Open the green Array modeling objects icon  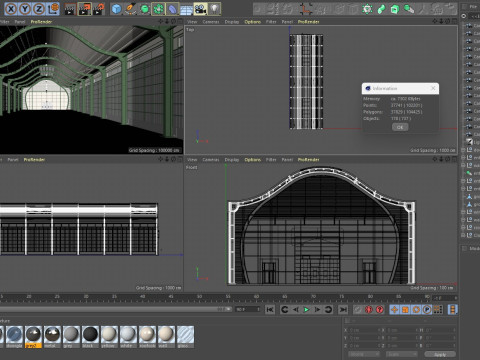[x=158, y=9]
